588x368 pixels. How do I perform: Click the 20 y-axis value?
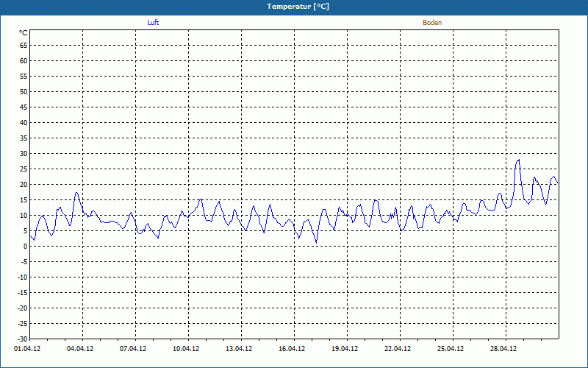24,185
